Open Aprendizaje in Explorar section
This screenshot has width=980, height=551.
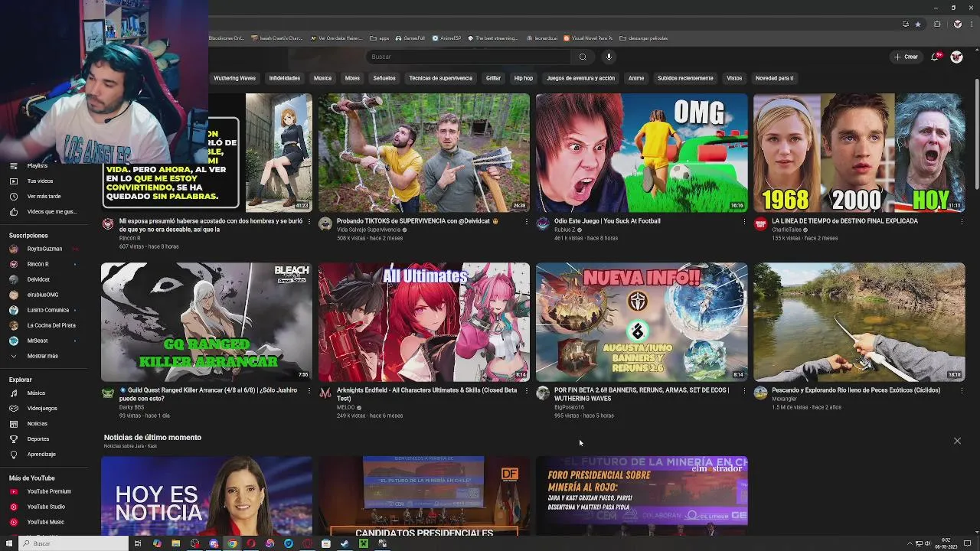pos(41,455)
